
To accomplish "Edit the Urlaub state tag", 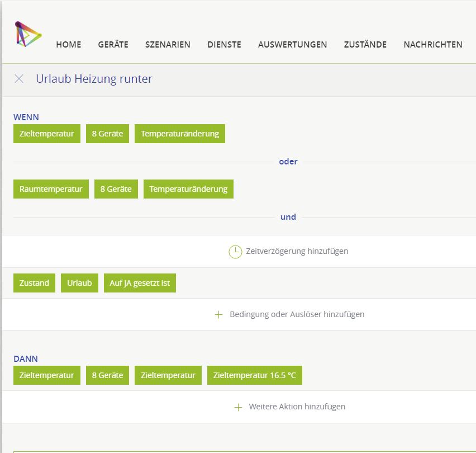I will pyautogui.click(x=79, y=283).
